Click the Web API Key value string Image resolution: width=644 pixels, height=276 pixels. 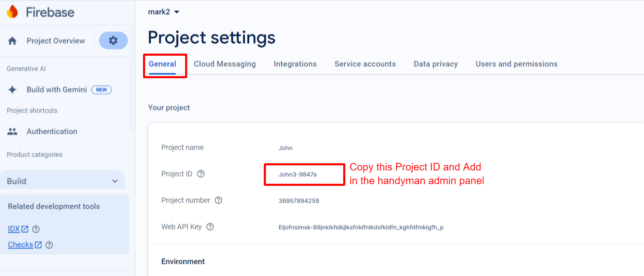point(361,227)
